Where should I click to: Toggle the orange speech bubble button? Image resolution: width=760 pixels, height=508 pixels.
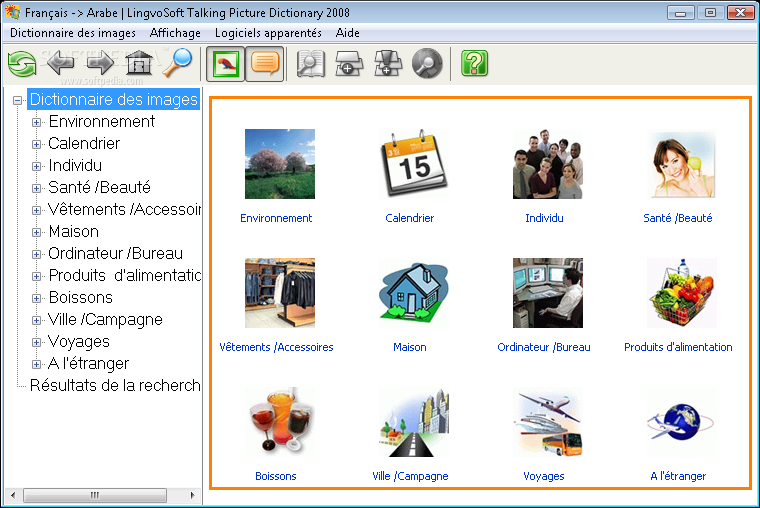pos(265,64)
